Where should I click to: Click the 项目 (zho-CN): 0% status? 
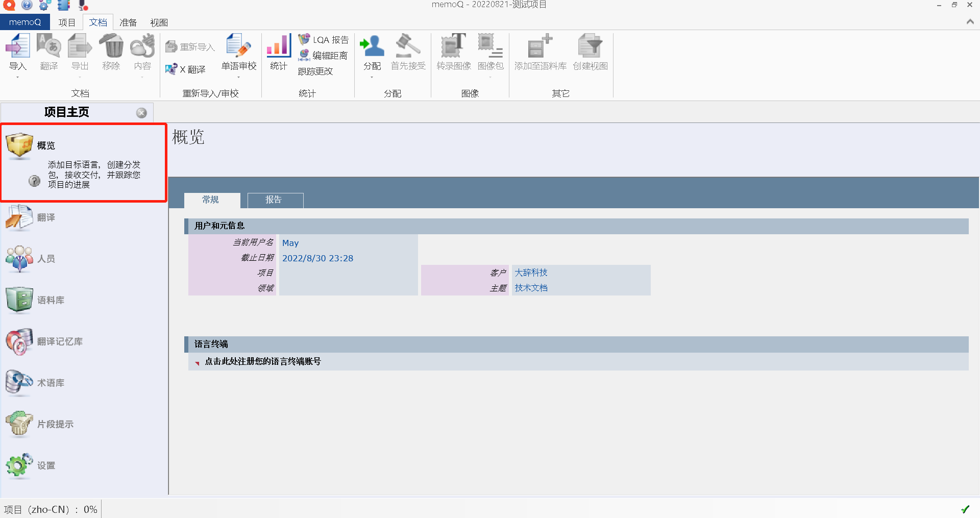(50, 509)
